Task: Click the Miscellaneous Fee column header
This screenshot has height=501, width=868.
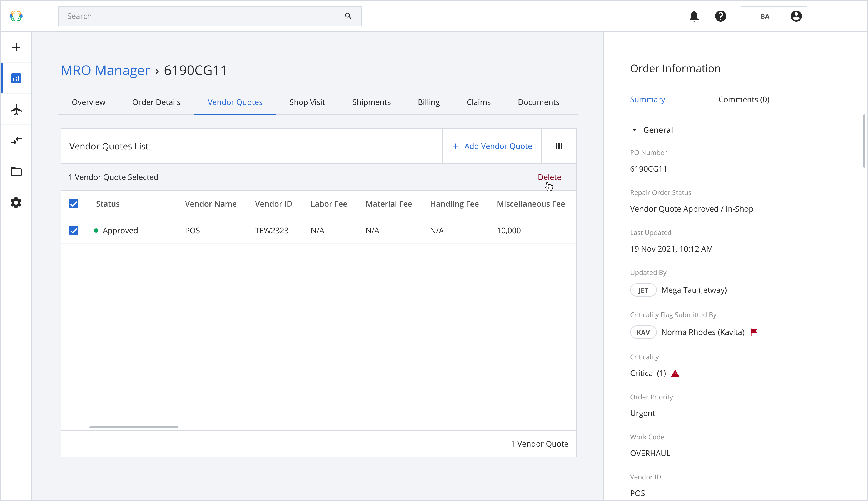Action: (x=531, y=204)
